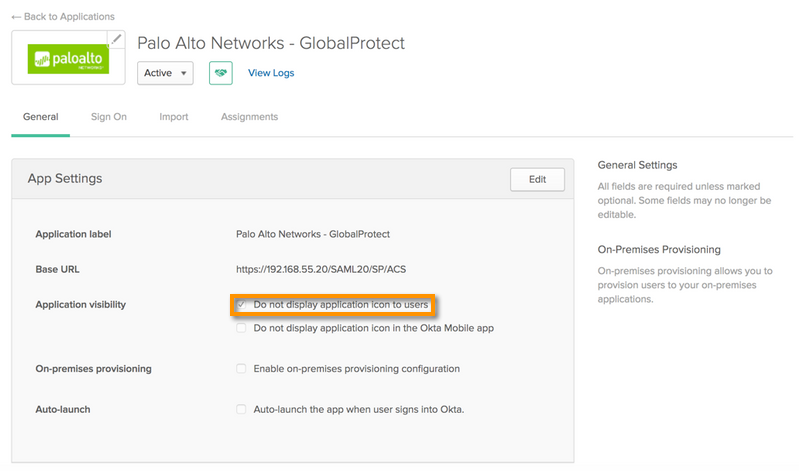Switch to the General tab
This screenshot has height=471, width=799.
tap(41, 117)
